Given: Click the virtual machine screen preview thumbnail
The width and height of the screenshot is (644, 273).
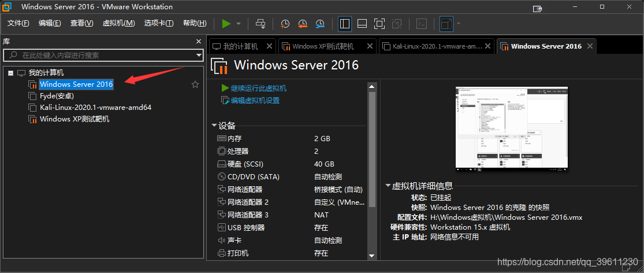Looking at the screenshot, I should (x=512, y=127).
